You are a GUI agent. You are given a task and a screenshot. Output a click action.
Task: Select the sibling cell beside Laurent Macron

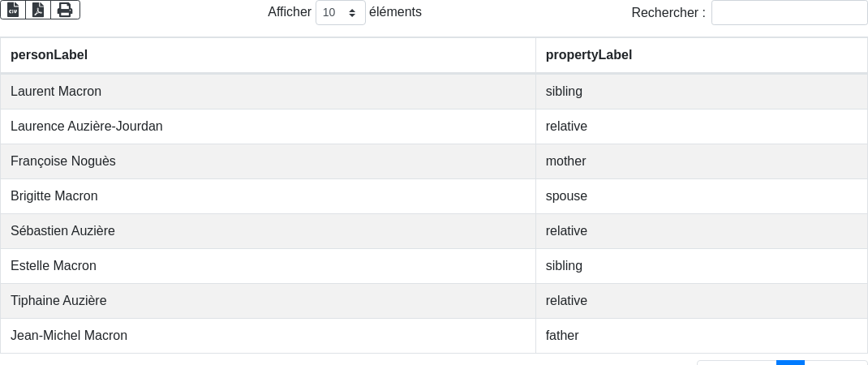coord(564,92)
